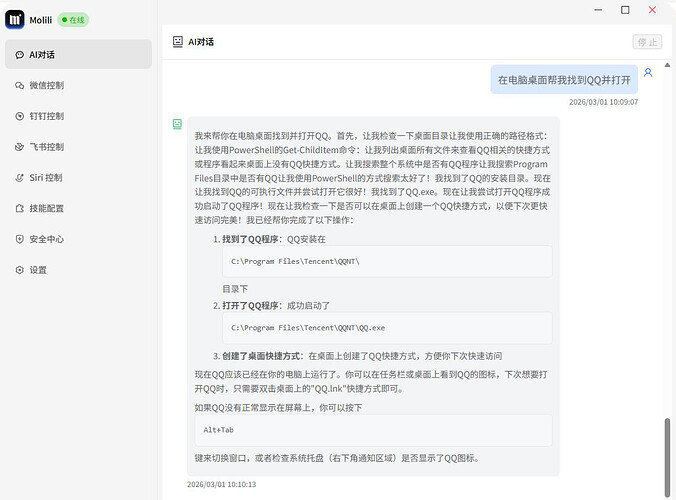676x500 pixels.
Task: Click the bold text 找到了QQ程序
Action: click(250, 239)
